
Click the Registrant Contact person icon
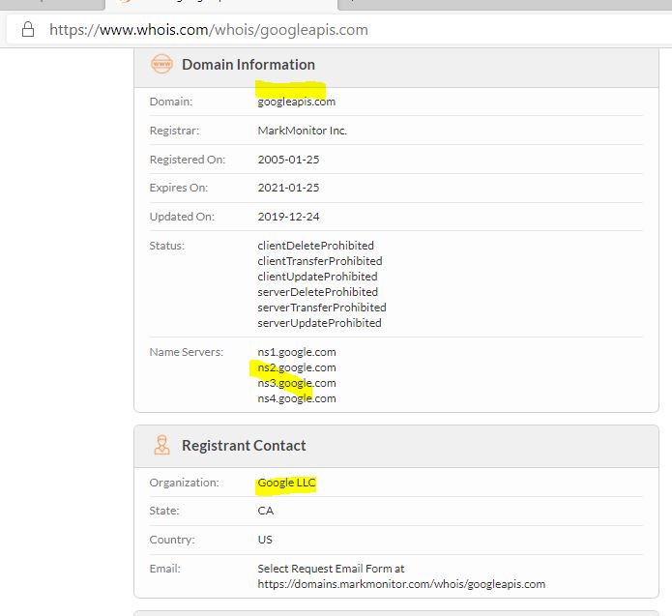(161, 446)
